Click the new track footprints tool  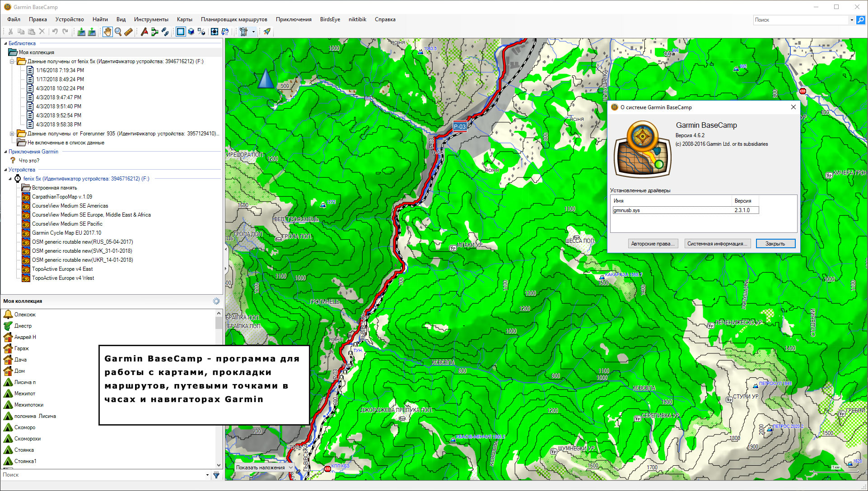pyautogui.click(x=165, y=32)
